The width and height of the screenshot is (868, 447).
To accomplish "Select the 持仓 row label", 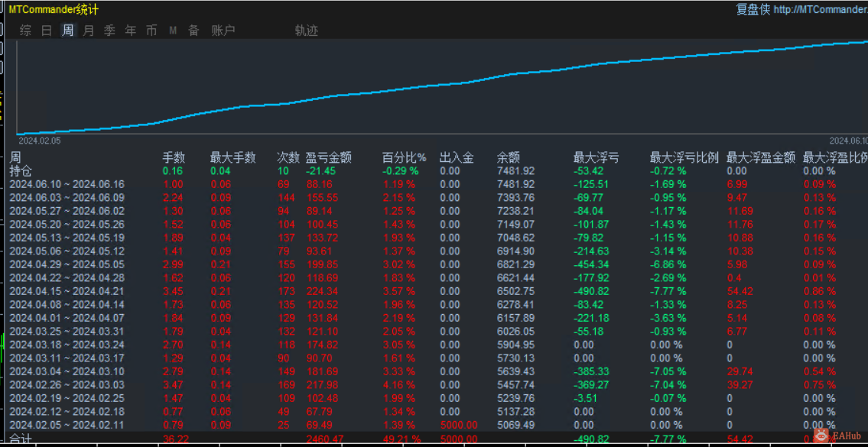I will point(21,171).
